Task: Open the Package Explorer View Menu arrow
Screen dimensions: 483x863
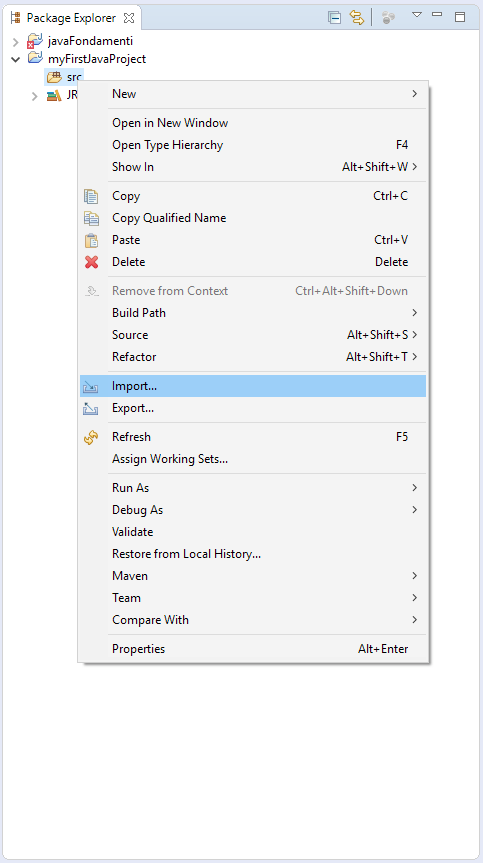Action: point(417,15)
